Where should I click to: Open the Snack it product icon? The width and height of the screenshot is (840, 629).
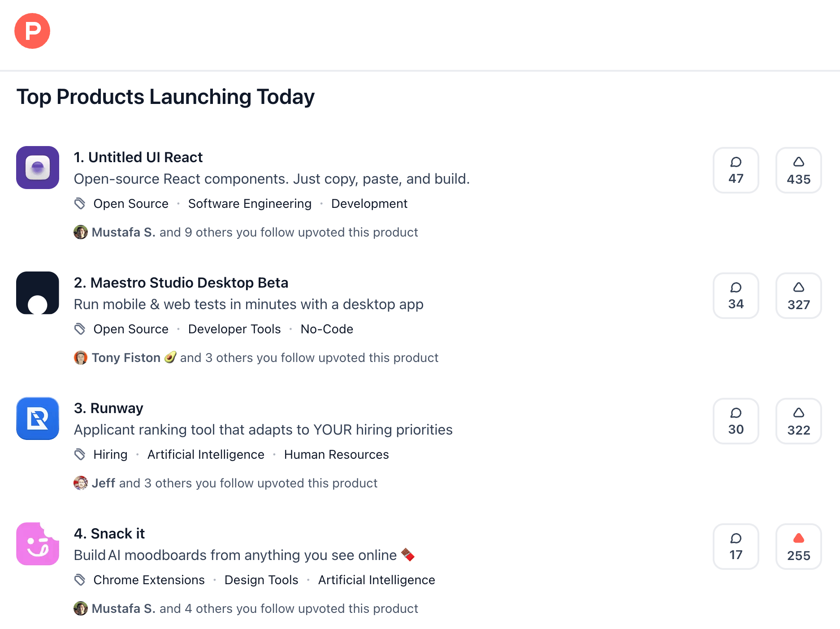38,544
